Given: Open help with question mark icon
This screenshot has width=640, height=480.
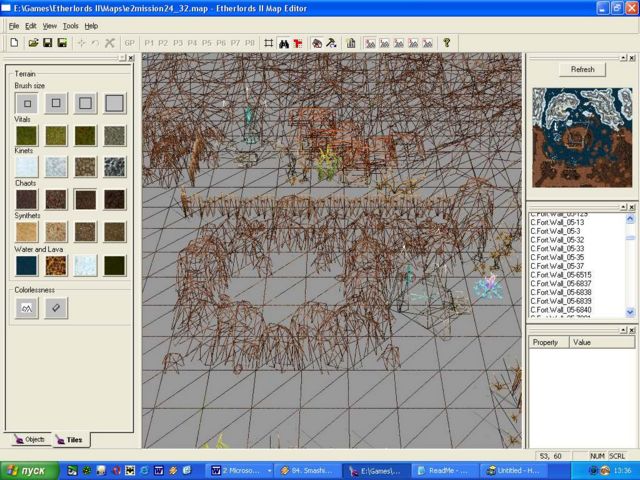Looking at the screenshot, I should coord(447,43).
